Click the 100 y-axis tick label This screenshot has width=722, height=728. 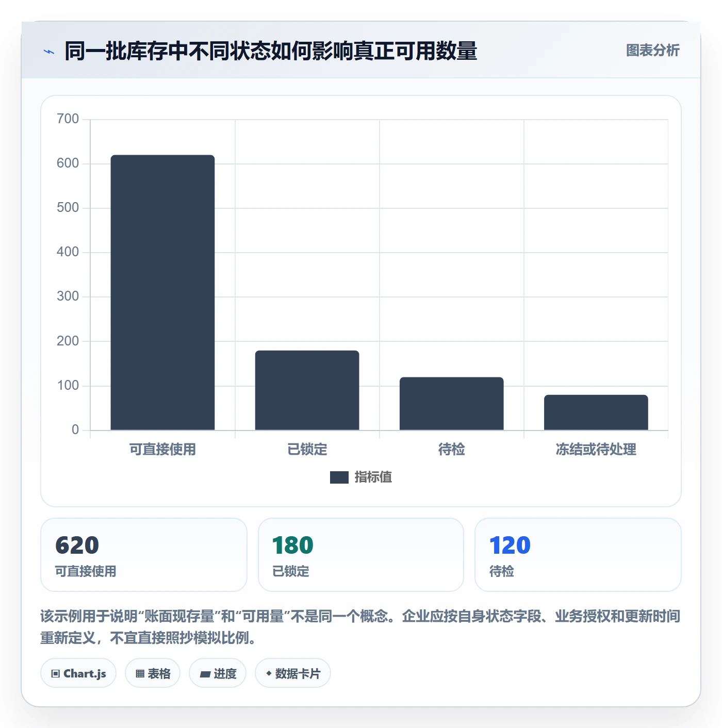(x=68, y=386)
